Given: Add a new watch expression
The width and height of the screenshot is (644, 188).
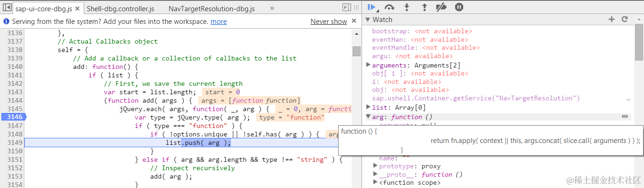Looking at the screenshot, I should click(x=611, y=19).
